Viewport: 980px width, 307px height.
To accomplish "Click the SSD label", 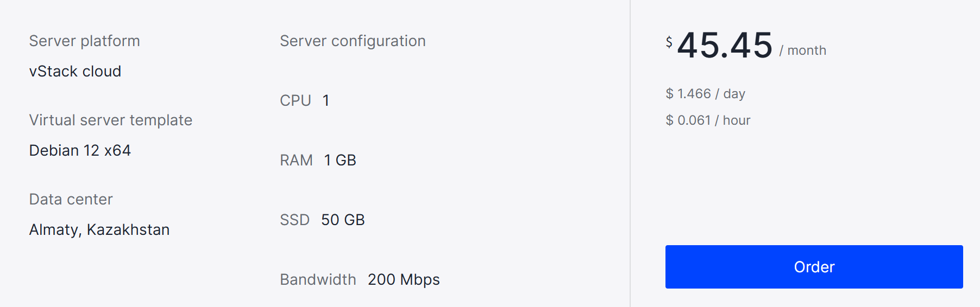I will pos(294,220).
